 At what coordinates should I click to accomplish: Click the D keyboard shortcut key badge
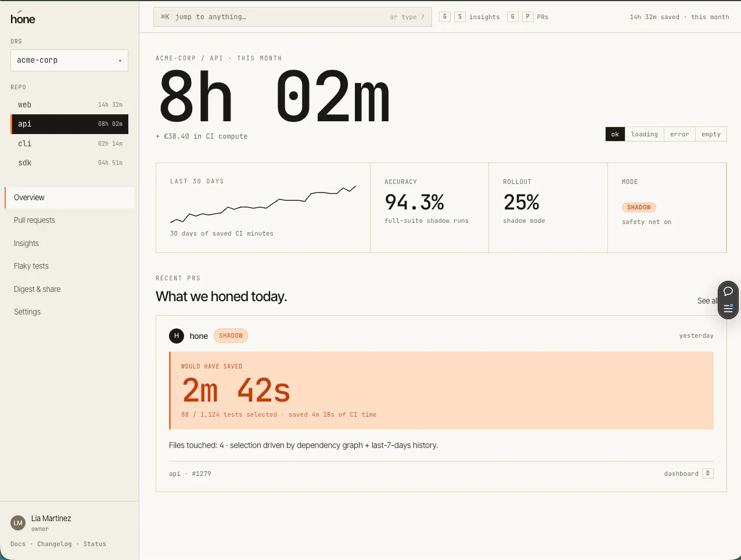coord(708,474)
